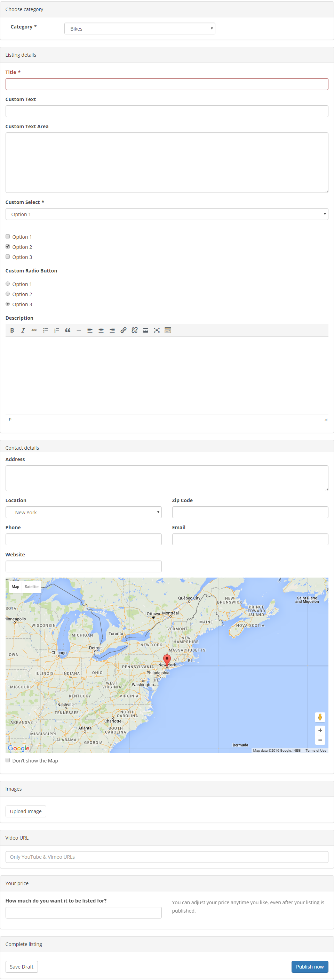Select Option 2 radio button

coord(8,294)
